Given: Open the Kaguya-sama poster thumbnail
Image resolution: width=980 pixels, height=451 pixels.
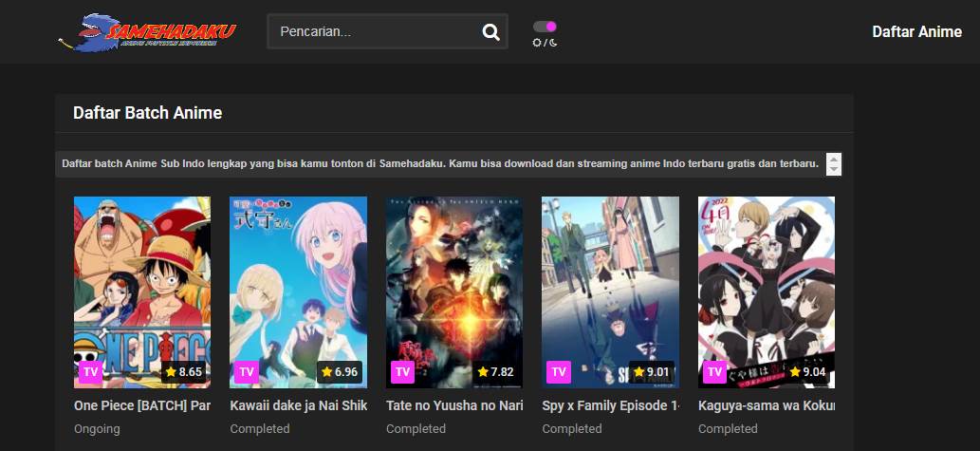Looking at the screenshot, I should click(x=767, y=292).
